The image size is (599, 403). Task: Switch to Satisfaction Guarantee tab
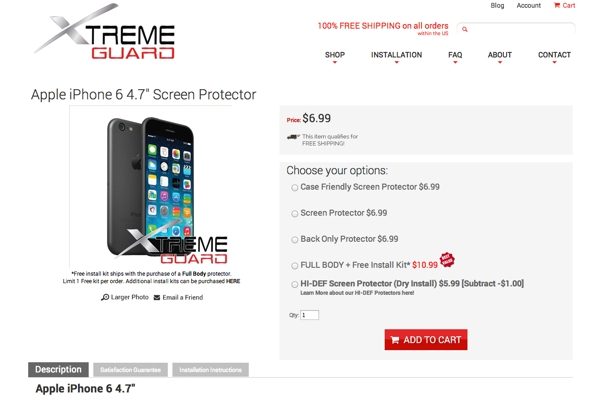pyautogui.click(x=130, y=370)
